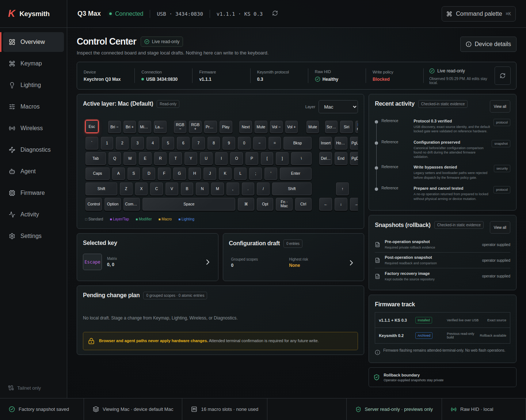526x420 pixels.
Task: Refresh the device status card with the reload icon
Action: point(503,76)
